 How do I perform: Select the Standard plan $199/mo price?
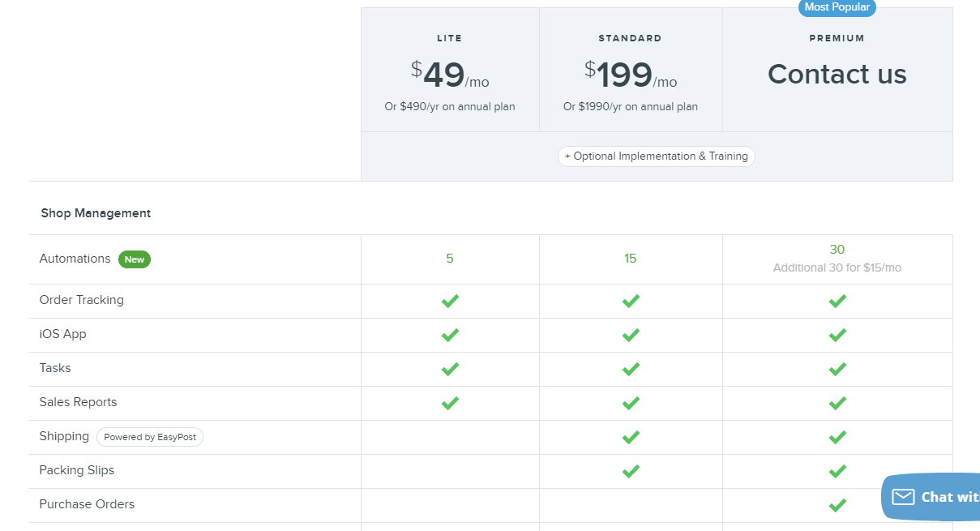(630, 75)
